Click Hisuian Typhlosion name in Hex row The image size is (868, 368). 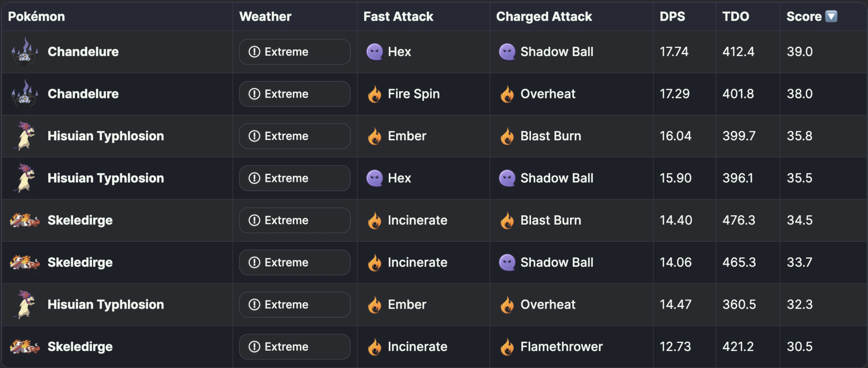[106, 178]
